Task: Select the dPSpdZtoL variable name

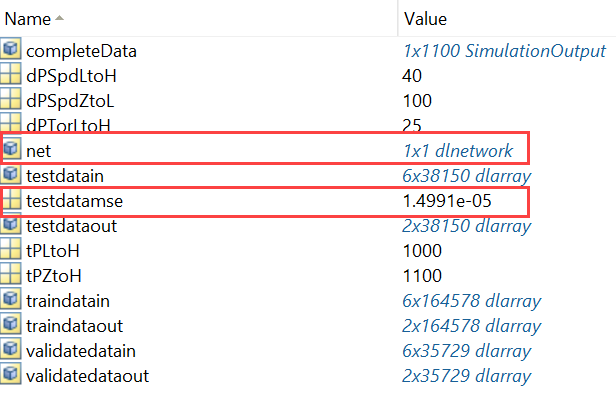Action: pyautogui.click(x=70, y=101)
